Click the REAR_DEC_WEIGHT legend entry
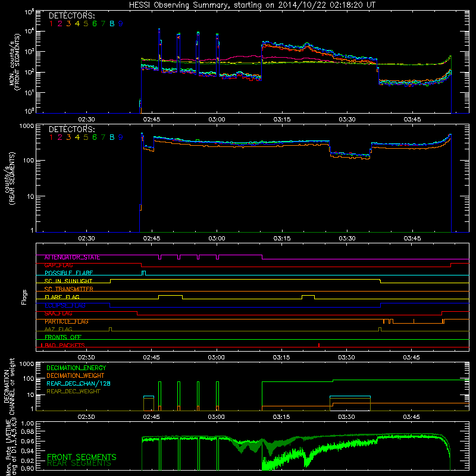Screen dimensions: 476x476 click(x=73, y=392)
